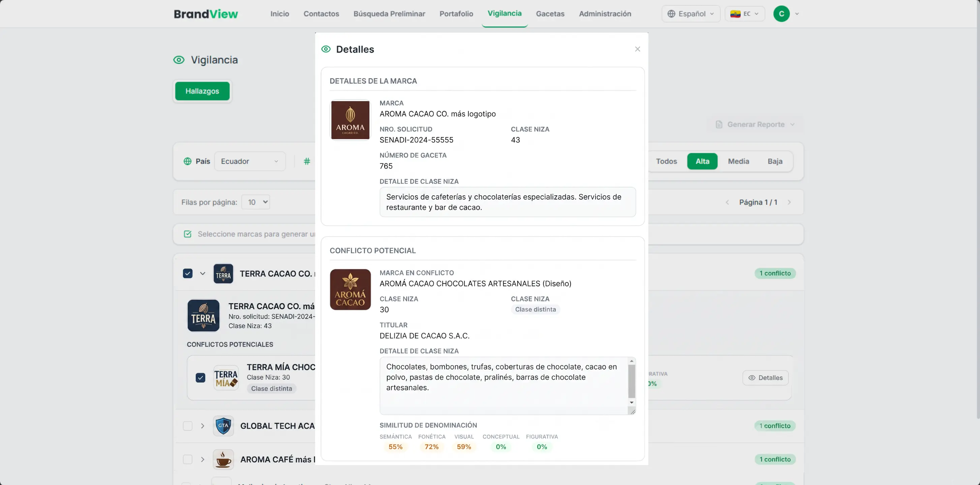Select the Baja similarity filter
980x485 pixels.
click(x=774, y=161)
